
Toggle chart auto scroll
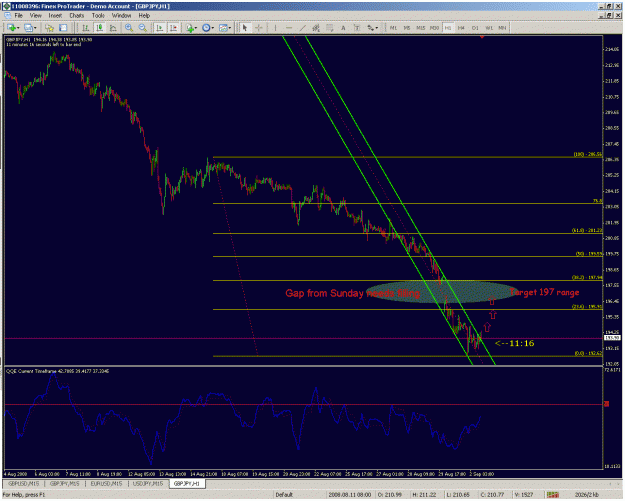coord(159,28)
